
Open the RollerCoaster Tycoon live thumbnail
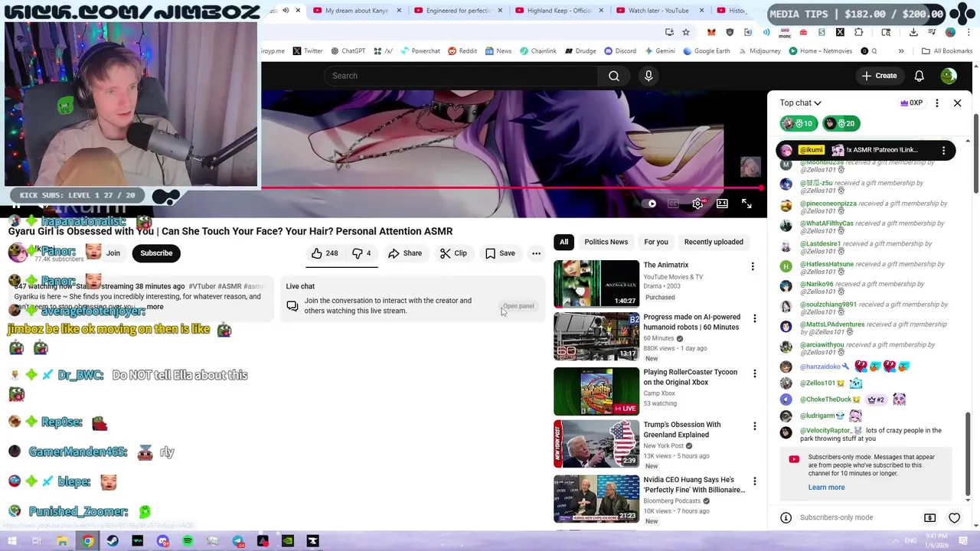click(596, 391)
